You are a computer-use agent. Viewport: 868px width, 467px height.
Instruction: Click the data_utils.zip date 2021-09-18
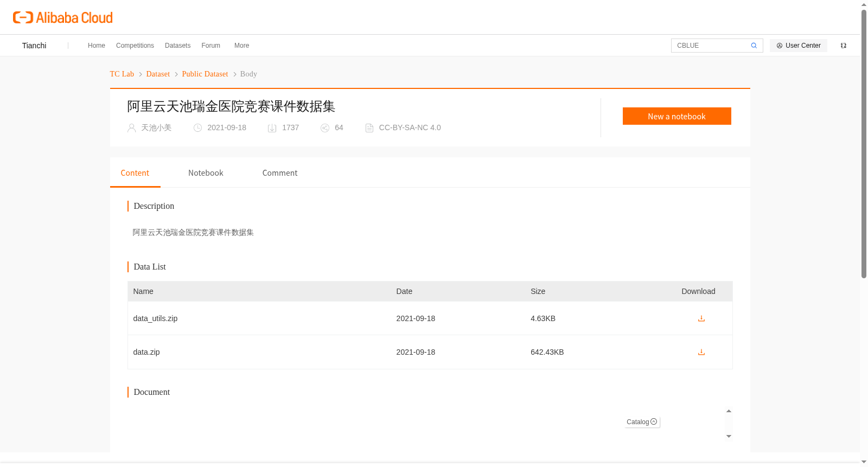[x=416, y=318]
